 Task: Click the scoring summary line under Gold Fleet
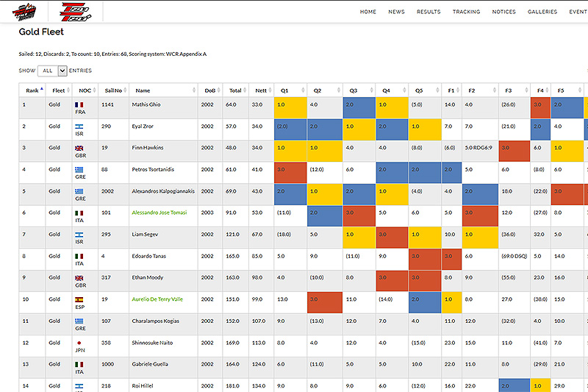[112, 54]
